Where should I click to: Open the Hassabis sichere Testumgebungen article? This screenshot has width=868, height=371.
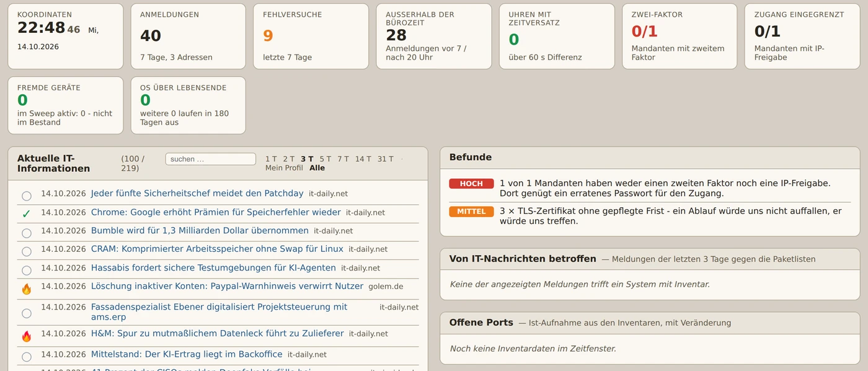coord(213,268)
